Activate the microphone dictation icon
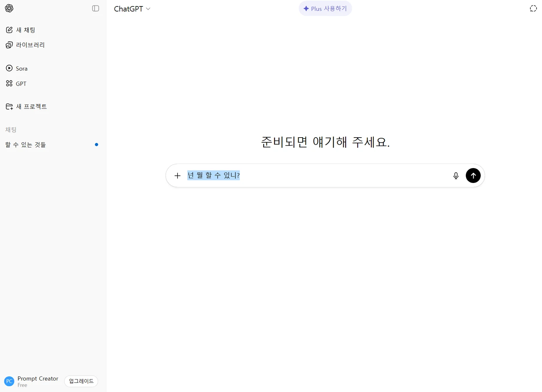 (456, 176)
